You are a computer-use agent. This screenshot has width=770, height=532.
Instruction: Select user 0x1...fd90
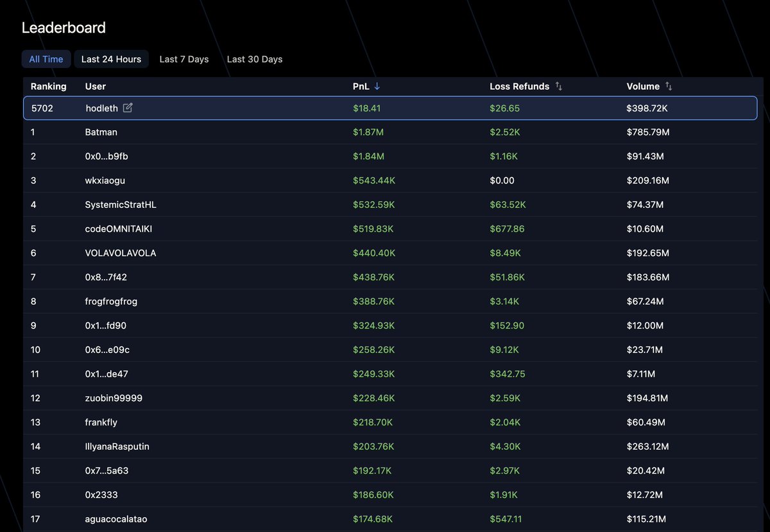click(106, 326)
